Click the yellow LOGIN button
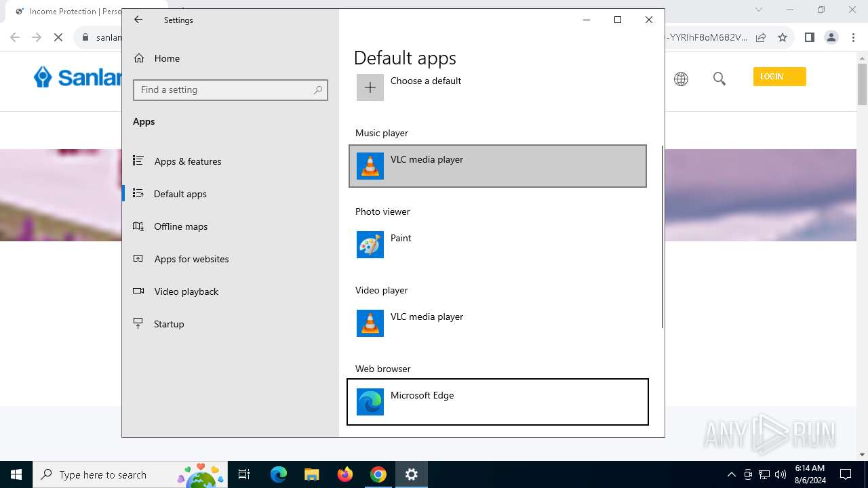868x488 pixels. pyautogui.click(x=779, y=77)
